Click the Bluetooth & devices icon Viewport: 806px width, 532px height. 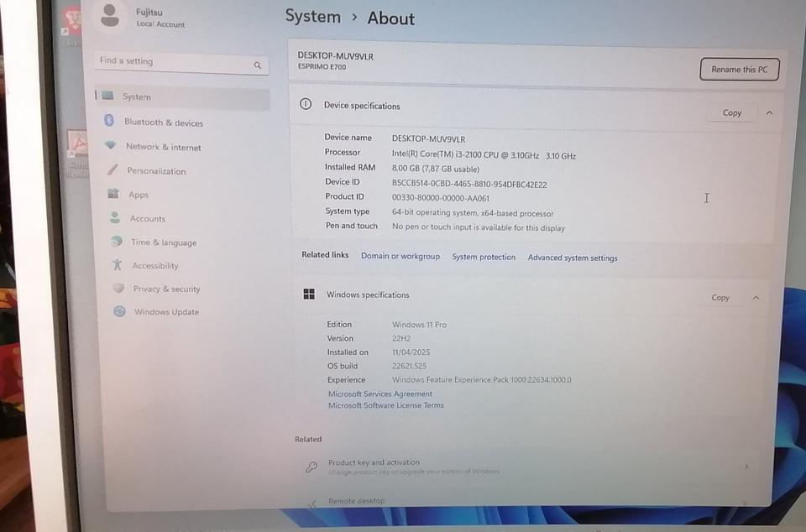109,120
